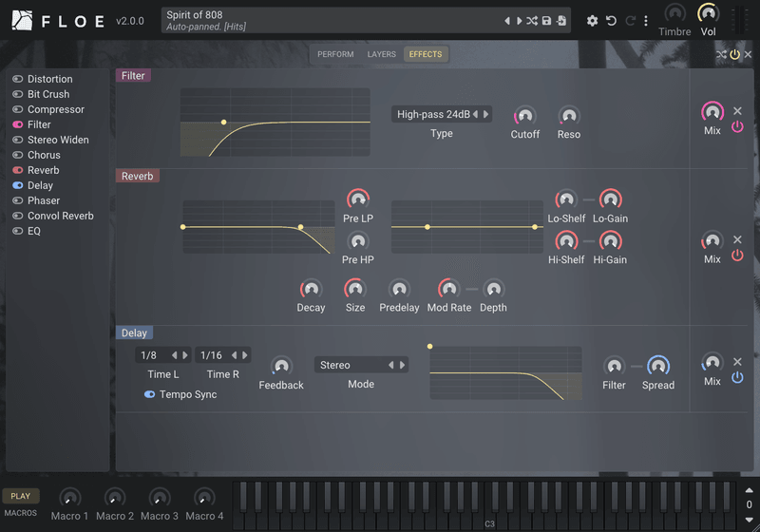This screenshot has width=760, height=532.
Task: Click the Vol knob
Action: [708, 13]
